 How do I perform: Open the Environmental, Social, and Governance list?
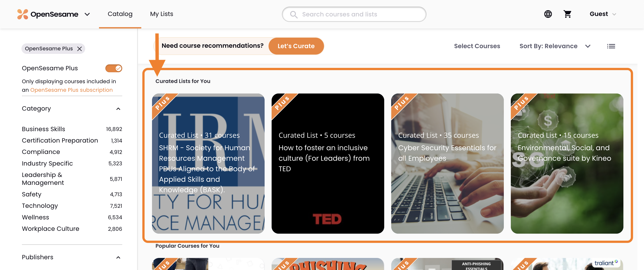(567, 164)
